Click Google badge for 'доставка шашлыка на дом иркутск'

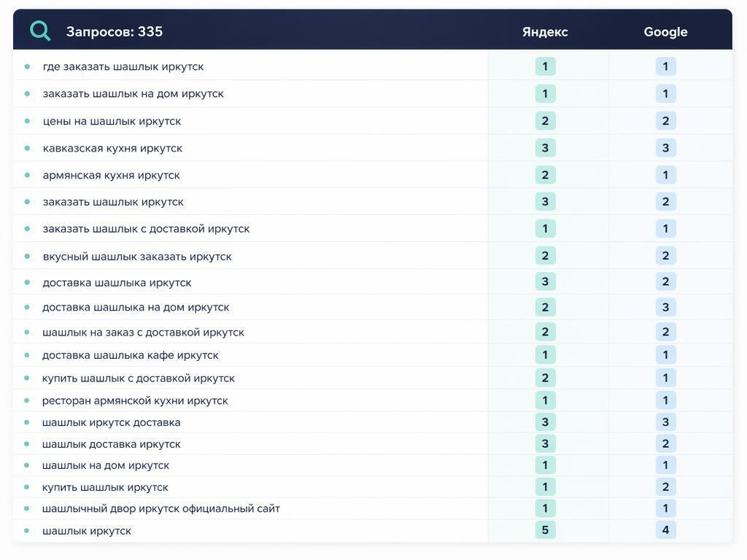tap(665, 307)
